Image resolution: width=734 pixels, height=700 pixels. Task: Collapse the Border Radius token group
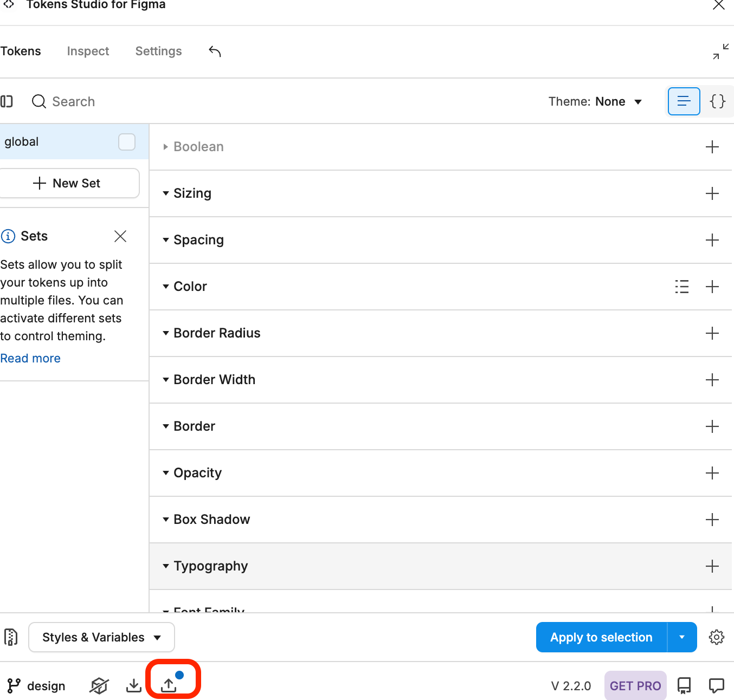pos(166,333)
